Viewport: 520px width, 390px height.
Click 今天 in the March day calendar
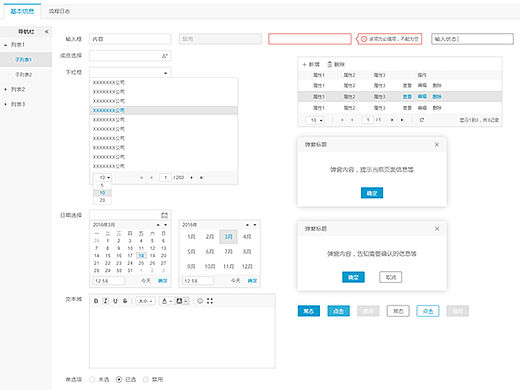pos(146,281)
